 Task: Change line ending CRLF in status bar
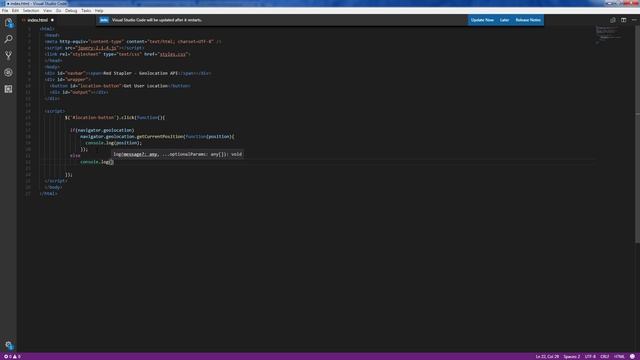pos(604,357)
